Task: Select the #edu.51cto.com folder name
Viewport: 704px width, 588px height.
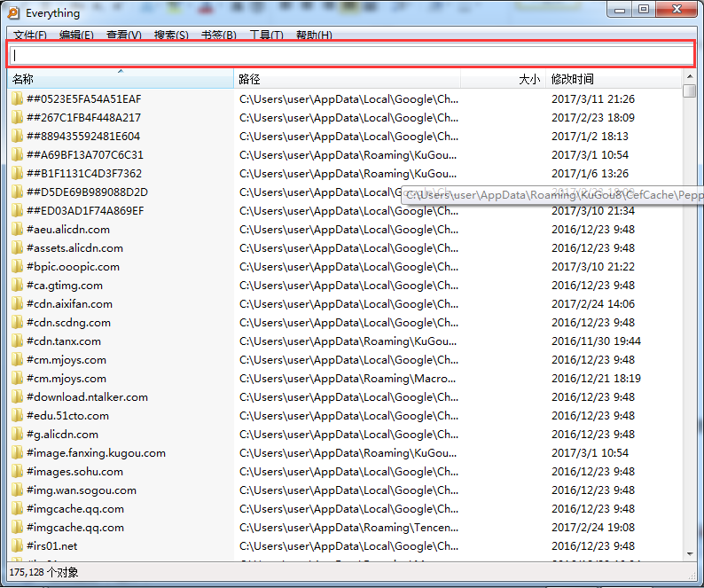Action: tap(67, 416)
